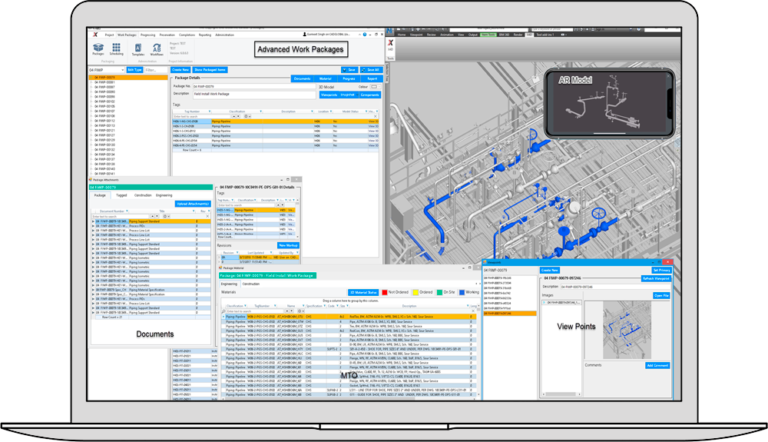Click the Open File button
The width and height of the screenshot is (768, 442).
pyautogui.click(x=661, y=295)
